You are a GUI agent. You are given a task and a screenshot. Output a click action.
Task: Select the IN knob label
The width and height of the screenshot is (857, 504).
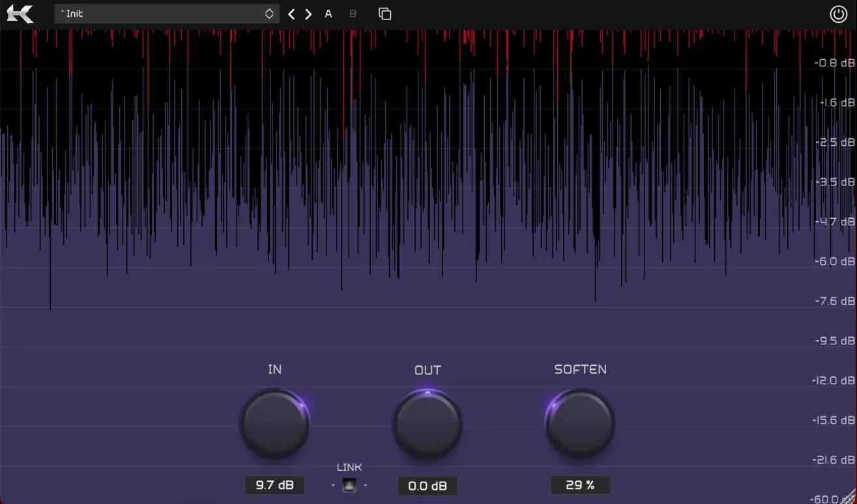pos(274,369)
